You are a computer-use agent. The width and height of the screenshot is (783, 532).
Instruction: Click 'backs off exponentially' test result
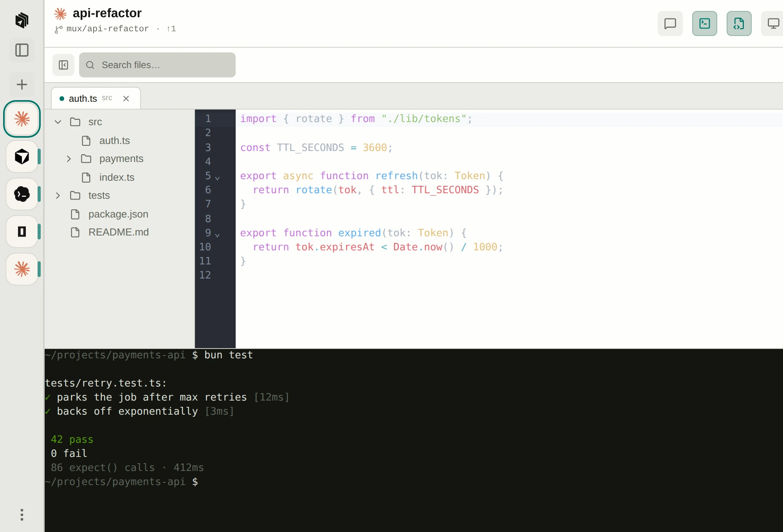click(x=127, y=411)
